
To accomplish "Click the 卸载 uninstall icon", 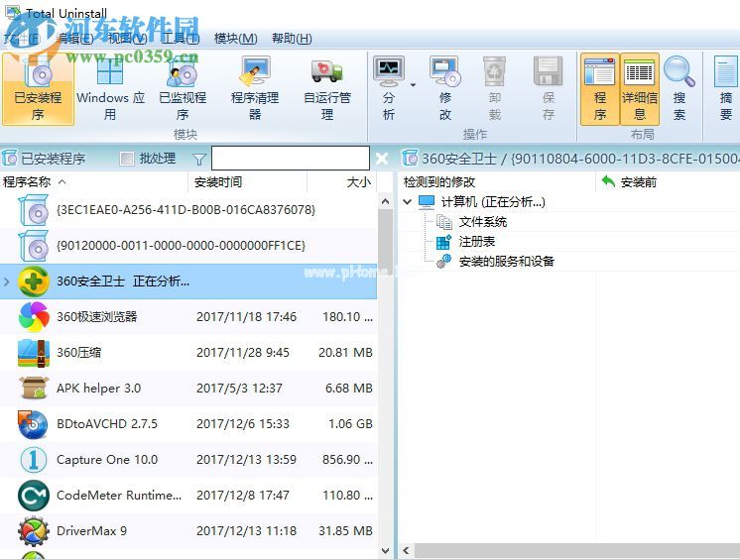I will click(x=494, y=71).
